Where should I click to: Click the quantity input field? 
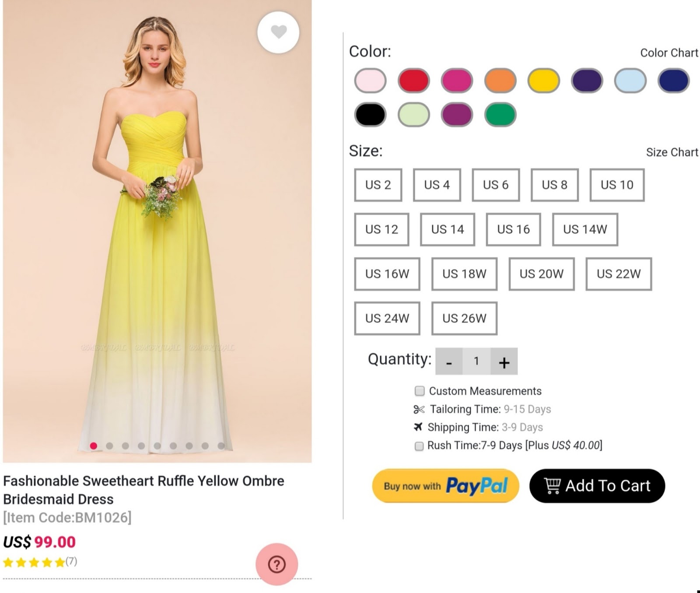476,361
